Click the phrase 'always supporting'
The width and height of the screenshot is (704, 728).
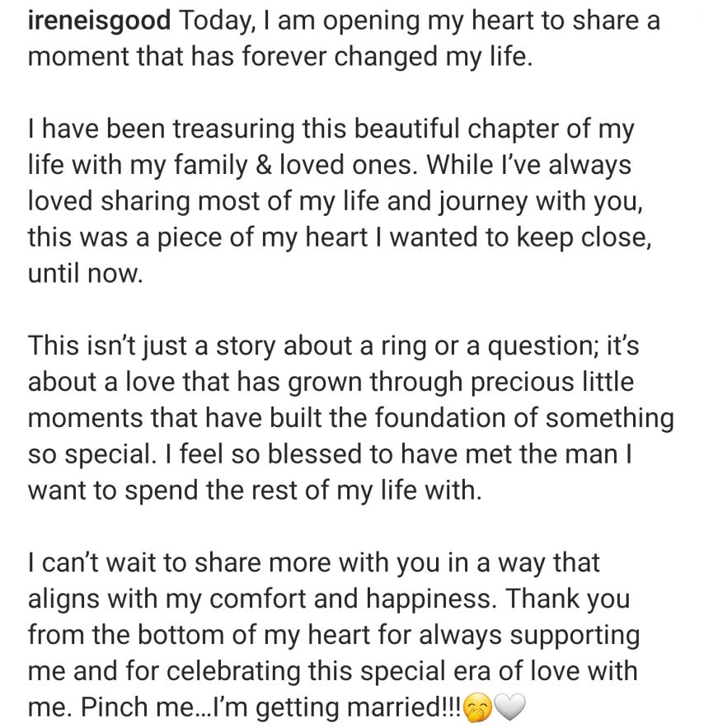pyautogui.click(x=529, y=635)
